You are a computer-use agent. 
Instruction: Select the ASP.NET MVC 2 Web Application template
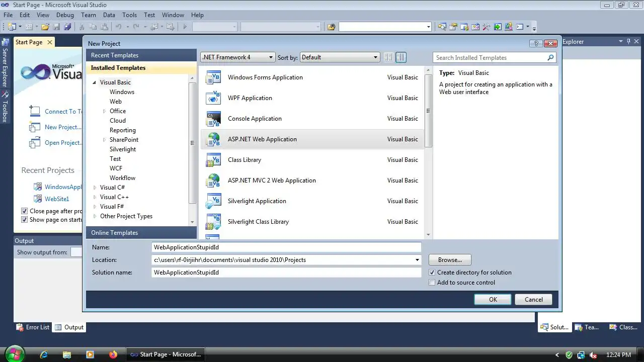312,180
